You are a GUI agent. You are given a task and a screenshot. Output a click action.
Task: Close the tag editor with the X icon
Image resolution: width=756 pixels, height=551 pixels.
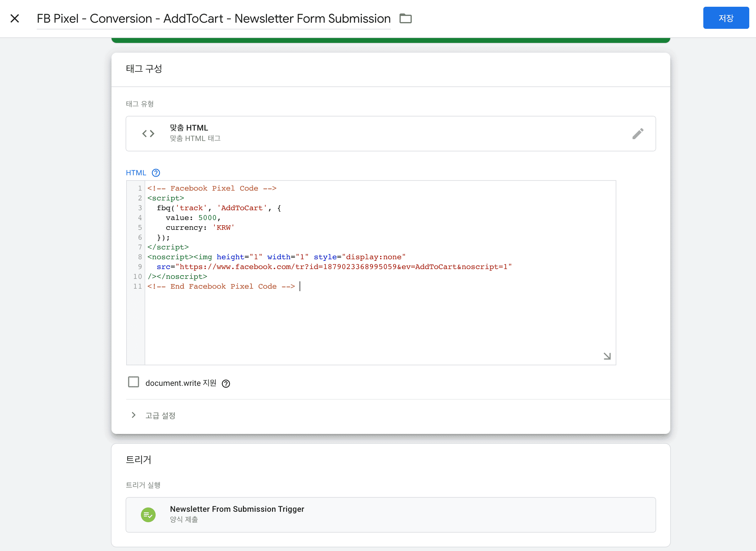tap(15, 18)
